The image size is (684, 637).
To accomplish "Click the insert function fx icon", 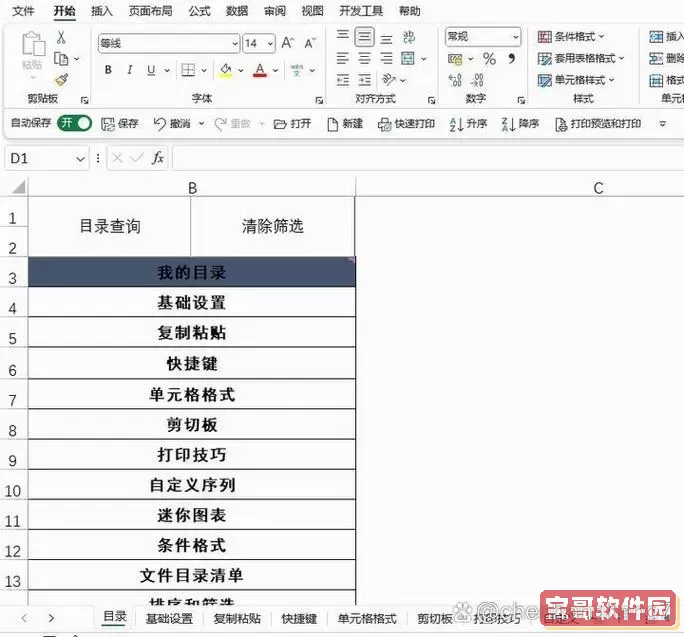I will [x=158, y=158].
